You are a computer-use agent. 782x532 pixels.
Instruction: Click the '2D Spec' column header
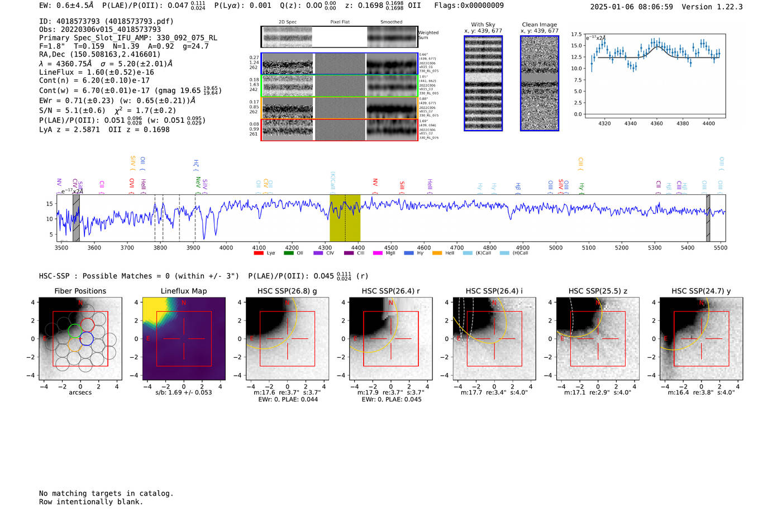pyautogui.click(x=288, y=22)
